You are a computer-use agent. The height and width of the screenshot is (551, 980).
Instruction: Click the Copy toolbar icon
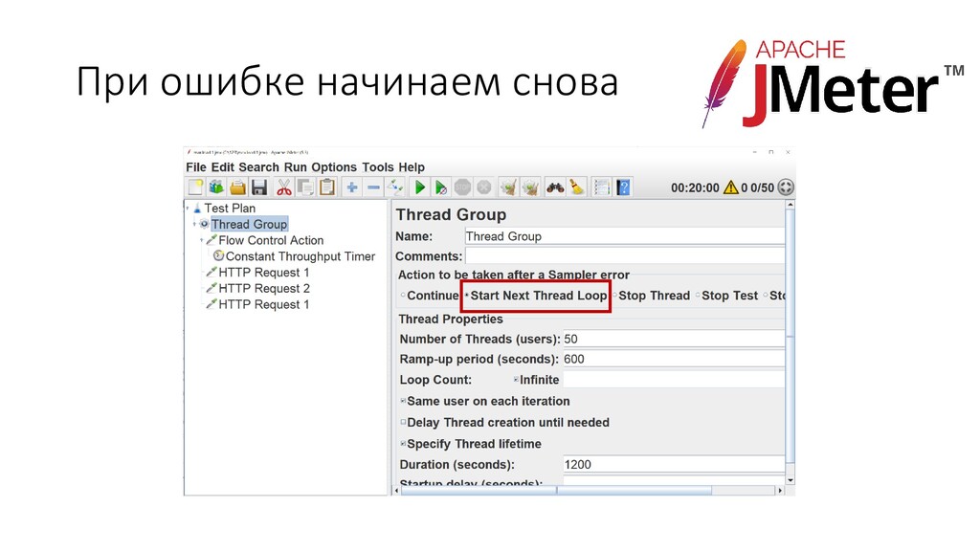(305, 187)
